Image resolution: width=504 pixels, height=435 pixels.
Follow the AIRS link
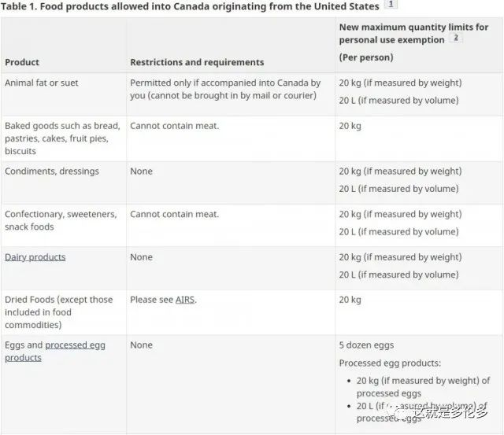(x=185, y=300)
